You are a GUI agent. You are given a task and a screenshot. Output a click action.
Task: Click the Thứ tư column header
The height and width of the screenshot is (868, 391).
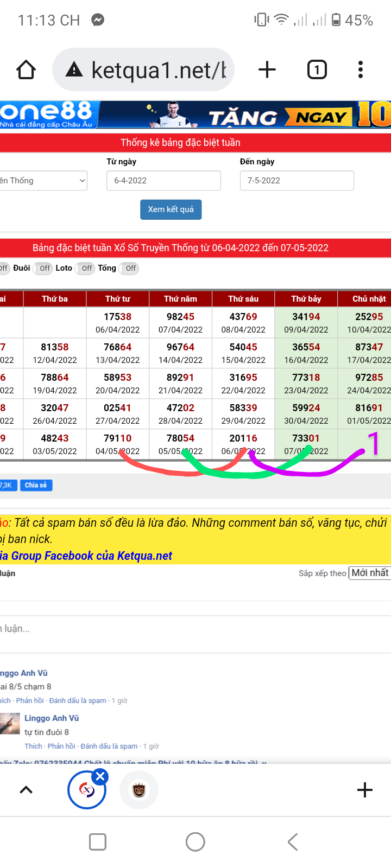118,299
